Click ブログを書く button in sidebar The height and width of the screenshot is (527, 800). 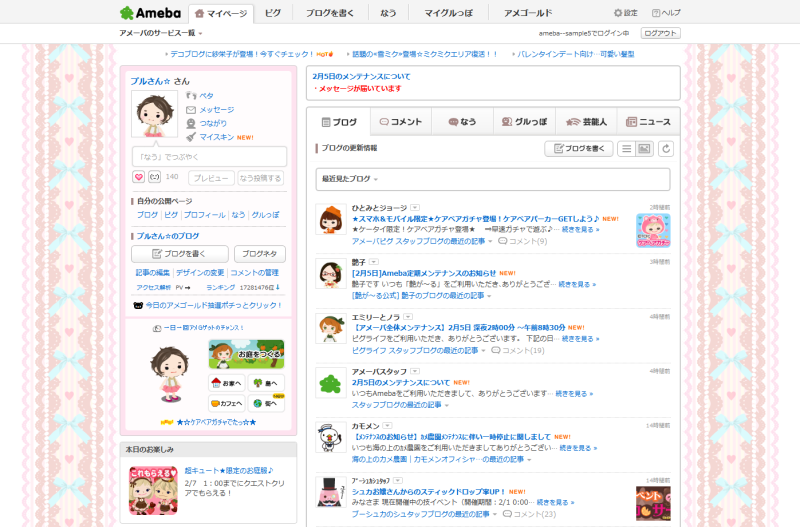click(x=180, y=254)
